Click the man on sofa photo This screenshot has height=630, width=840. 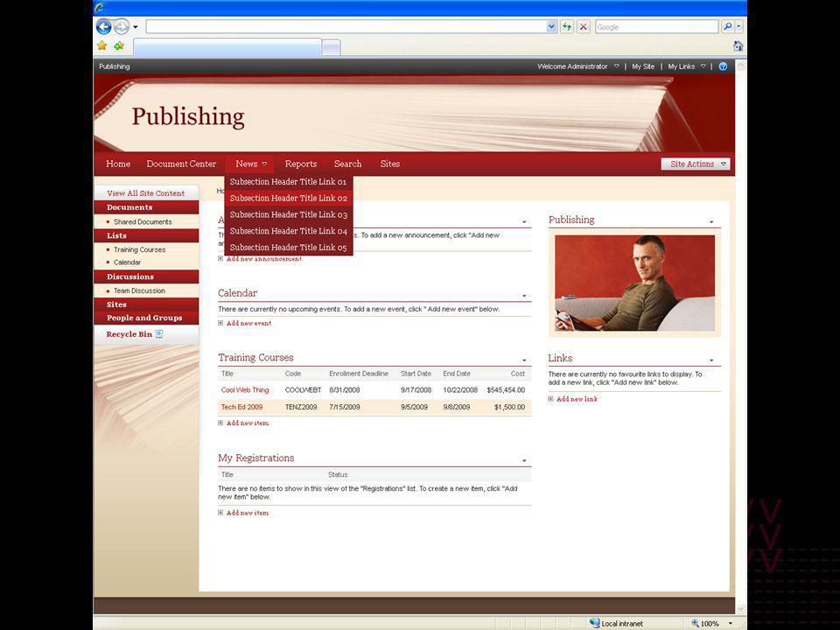[x=634, y=283]
